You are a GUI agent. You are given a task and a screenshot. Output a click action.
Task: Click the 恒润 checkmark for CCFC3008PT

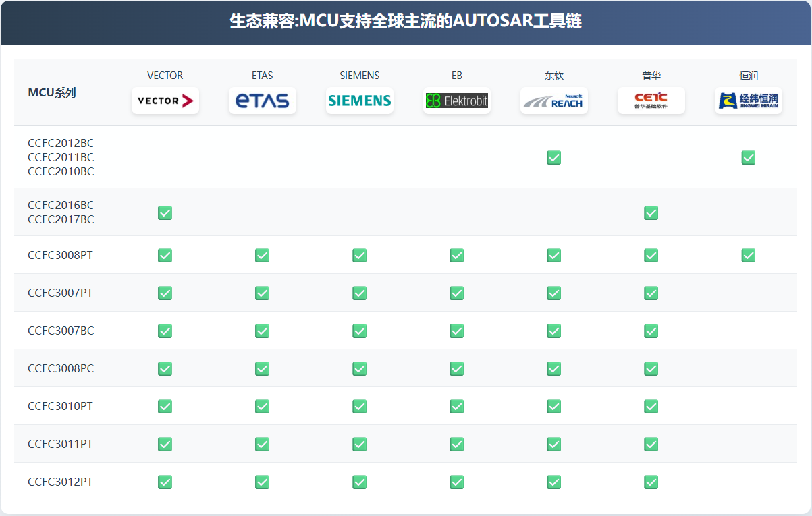(x=749, y=255)
